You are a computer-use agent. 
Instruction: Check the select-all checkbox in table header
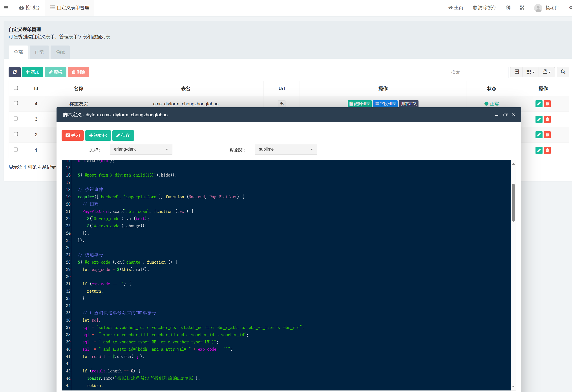tap(16, 88)
